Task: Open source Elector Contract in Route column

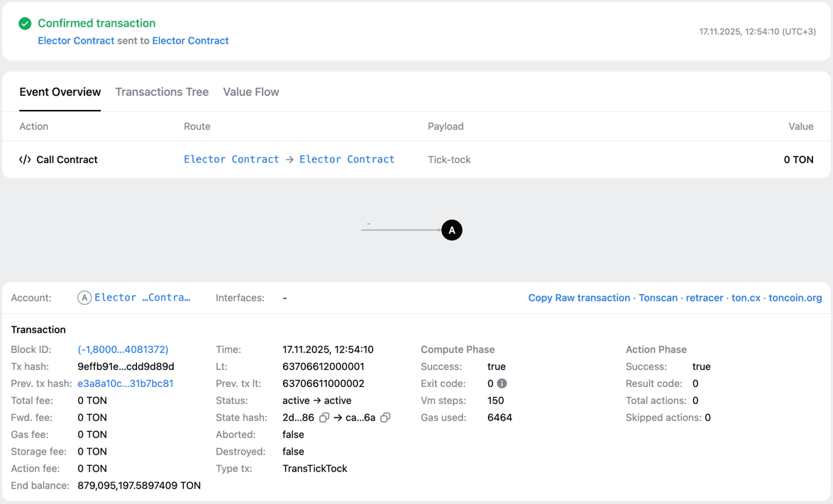Action: click(x=231, y=159)
